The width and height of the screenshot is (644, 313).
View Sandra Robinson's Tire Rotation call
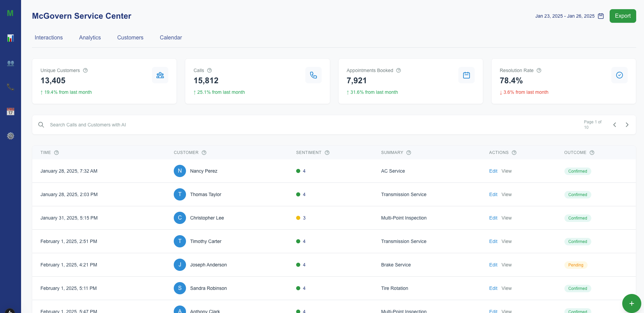coord(506,288)
